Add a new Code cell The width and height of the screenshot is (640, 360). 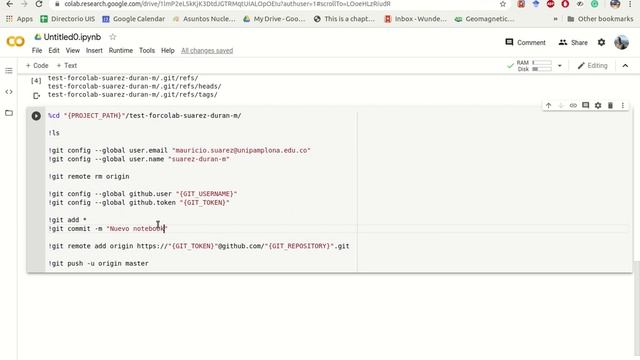37,65
